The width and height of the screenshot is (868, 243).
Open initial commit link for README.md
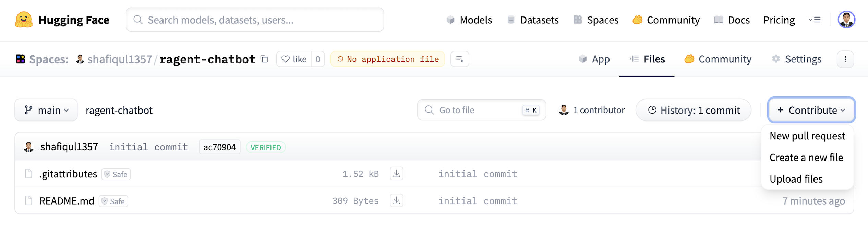(x=478, y=201)
